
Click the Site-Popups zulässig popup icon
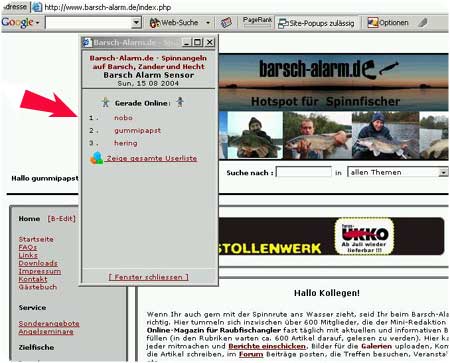tap(283, 23)
